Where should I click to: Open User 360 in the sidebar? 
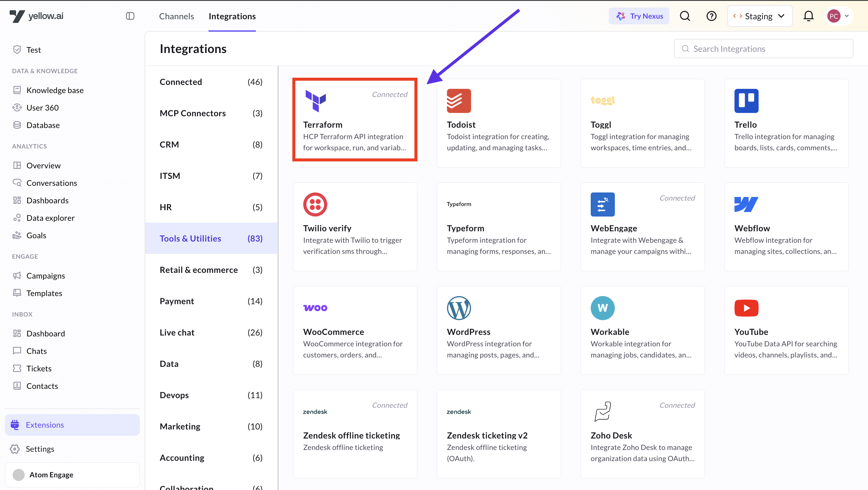pyautogui.click(x=72, y=108)
